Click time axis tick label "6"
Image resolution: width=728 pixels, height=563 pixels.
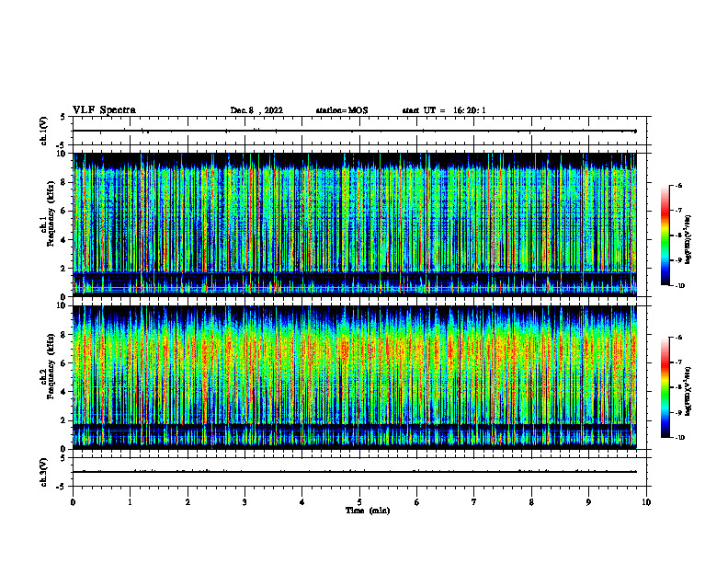pyautogui.click(x=417, y=502)
